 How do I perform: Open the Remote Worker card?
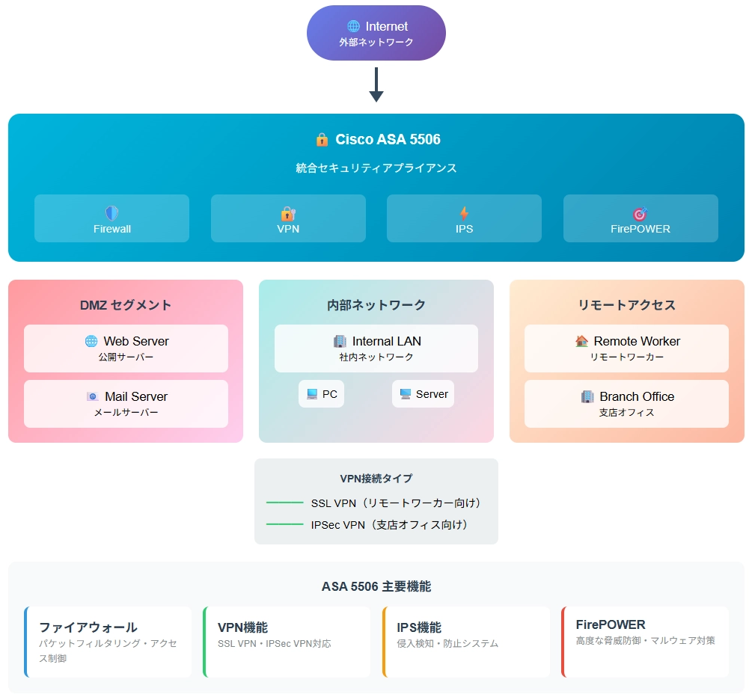(x=627, y=349)
